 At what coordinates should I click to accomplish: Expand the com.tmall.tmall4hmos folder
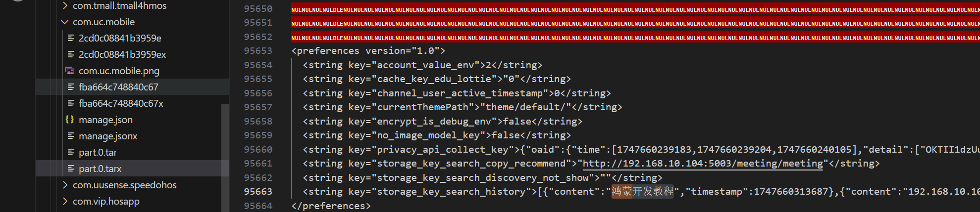pos(65,5)
